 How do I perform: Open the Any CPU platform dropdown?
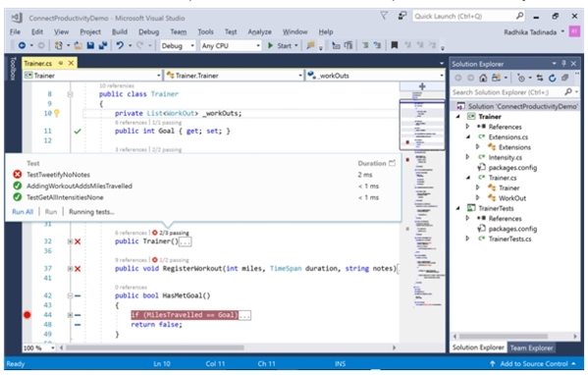231,46
